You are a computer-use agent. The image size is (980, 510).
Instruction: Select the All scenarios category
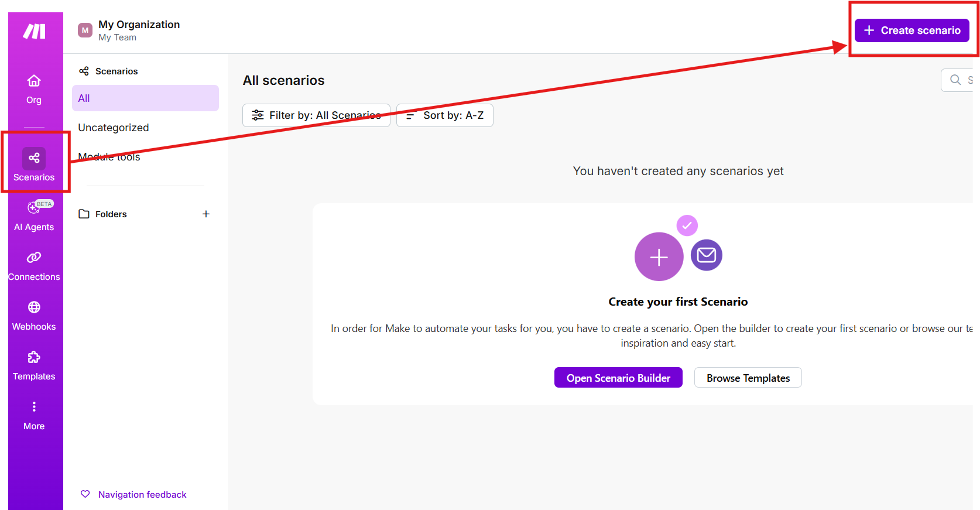(145, 98)
